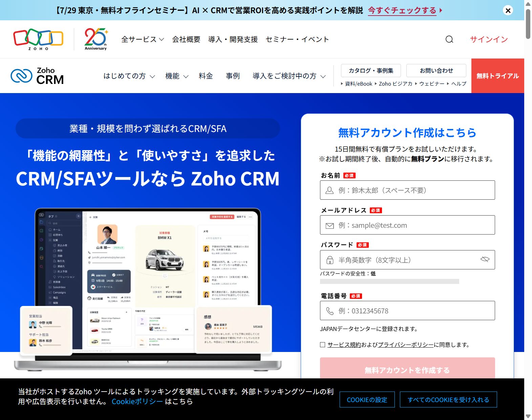Image resolution: width=532 pixels, height=420 pixels.
Task: Open the search magnifier icon
Action: (x=449, y=39)
